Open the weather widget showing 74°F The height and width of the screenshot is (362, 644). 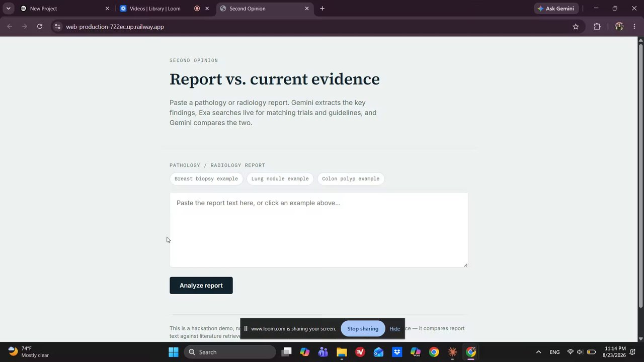29,352
